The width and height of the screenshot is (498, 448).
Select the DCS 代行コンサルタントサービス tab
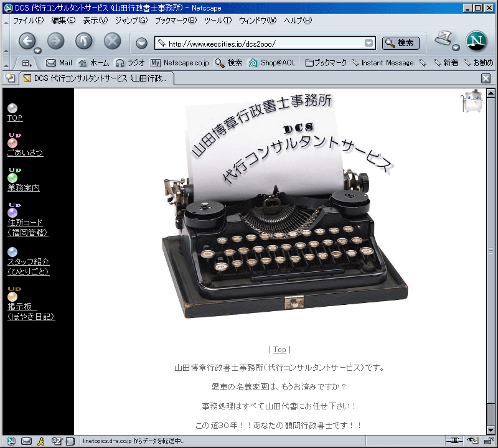[96, 78]
